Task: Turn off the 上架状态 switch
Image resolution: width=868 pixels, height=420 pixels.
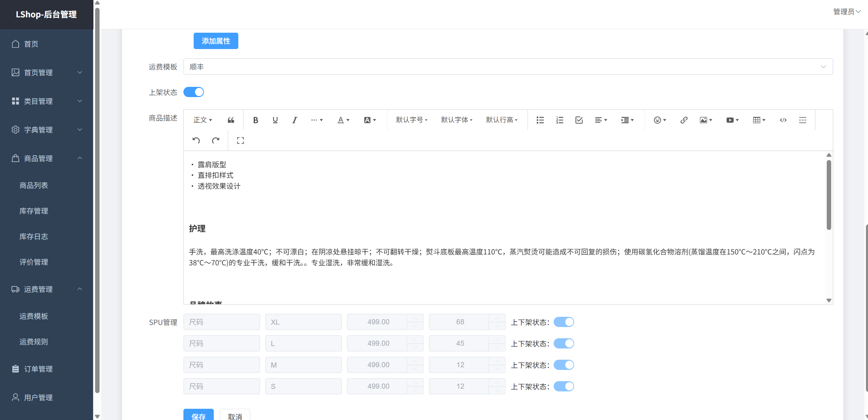Action: (194, 92)
